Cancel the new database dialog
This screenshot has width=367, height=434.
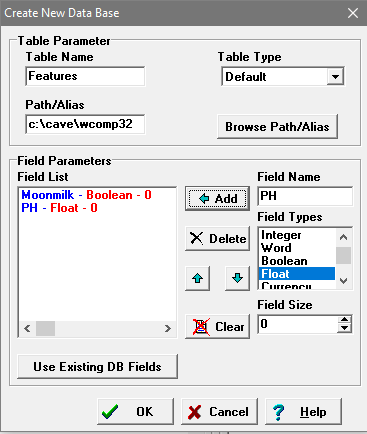click(219, 412)
